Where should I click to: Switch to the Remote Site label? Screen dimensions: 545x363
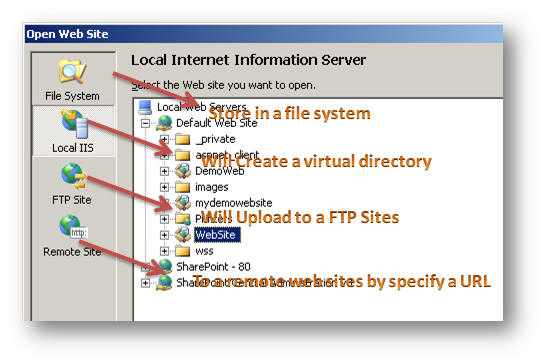(x=72, y=251)
